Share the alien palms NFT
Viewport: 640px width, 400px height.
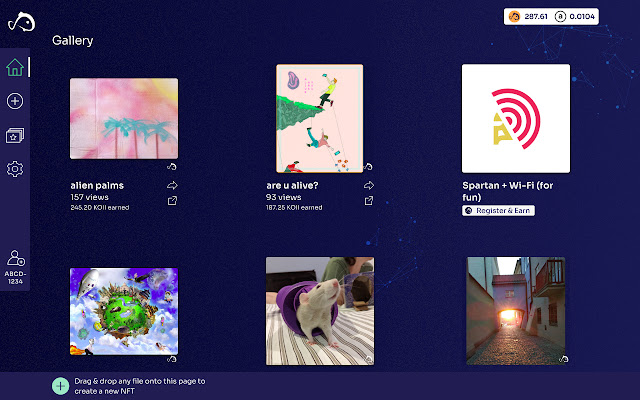[172, 185]
